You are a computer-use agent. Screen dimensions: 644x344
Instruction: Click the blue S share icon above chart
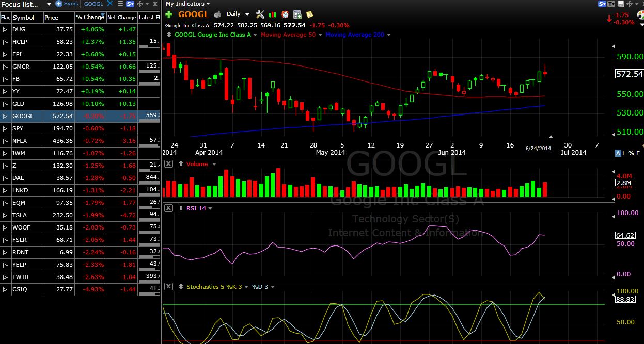(602, 4)
